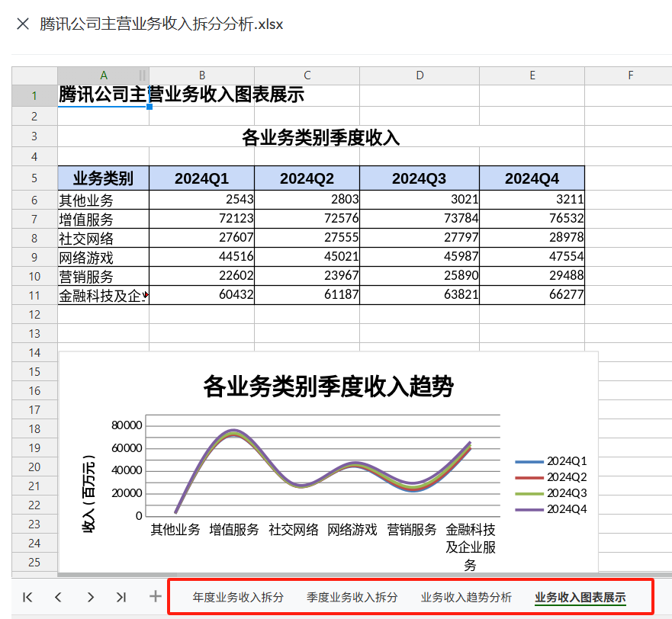Select the truncated 金融科技及企 row label cell
This screenshot has width=672, height=619.
click(103, 295)
